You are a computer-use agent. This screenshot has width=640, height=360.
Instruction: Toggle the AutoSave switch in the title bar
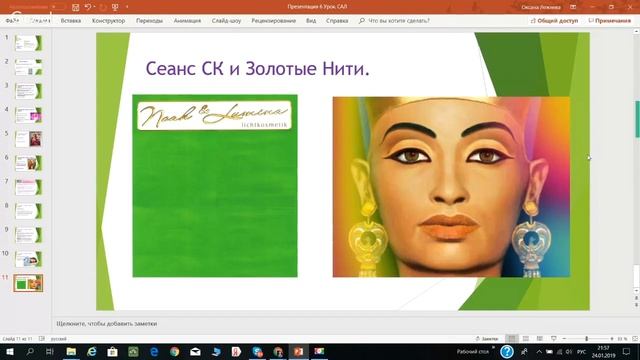(x=58, y=7)
